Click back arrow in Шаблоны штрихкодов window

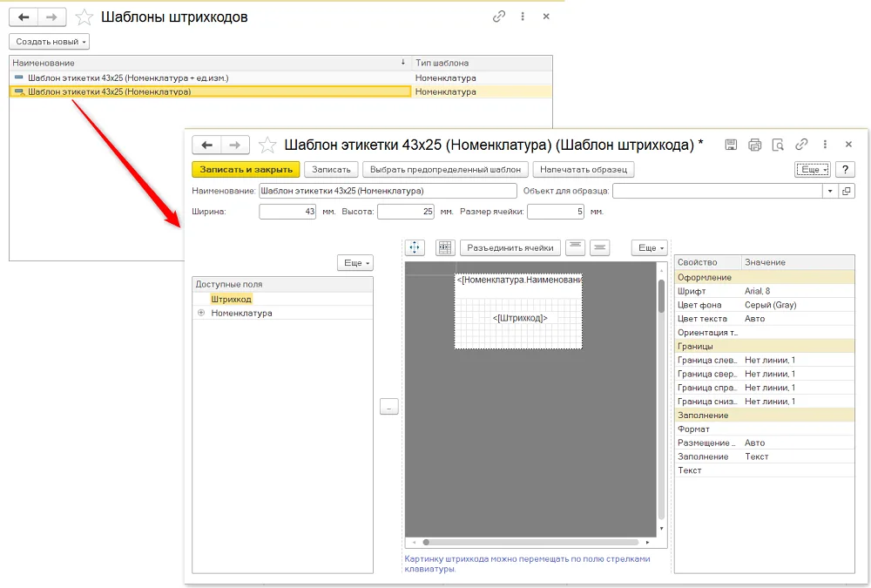click(x=24, y=17)
